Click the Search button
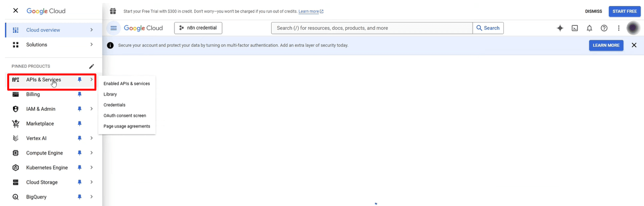 488,28
